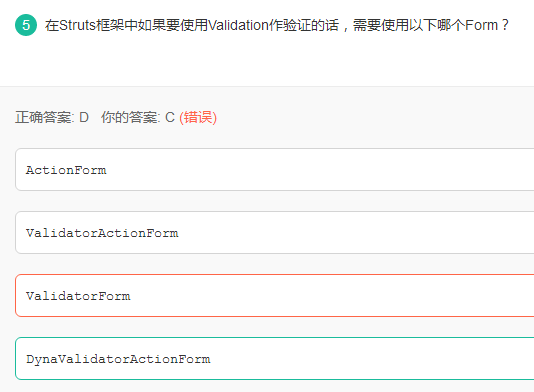Click the word Validation in the question
Screen dimensions: 534x392
pyautogui.click(x=238, y=25)
